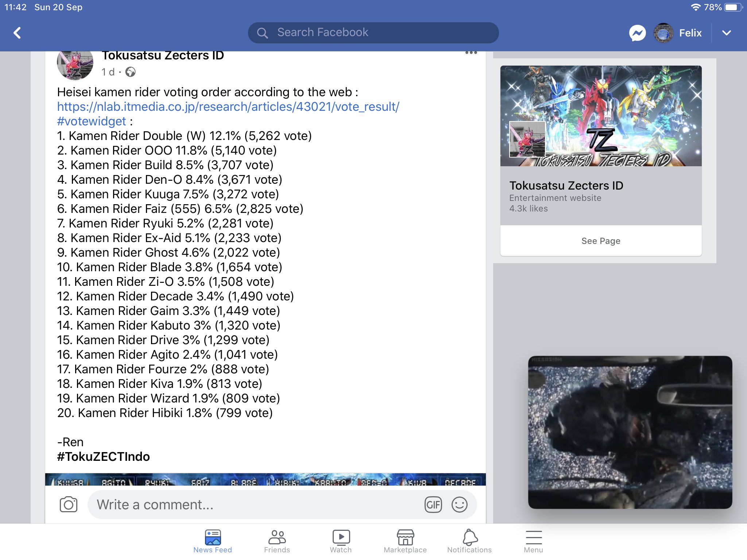
Task: Open Messenger from the top bar
Action: 637,33
